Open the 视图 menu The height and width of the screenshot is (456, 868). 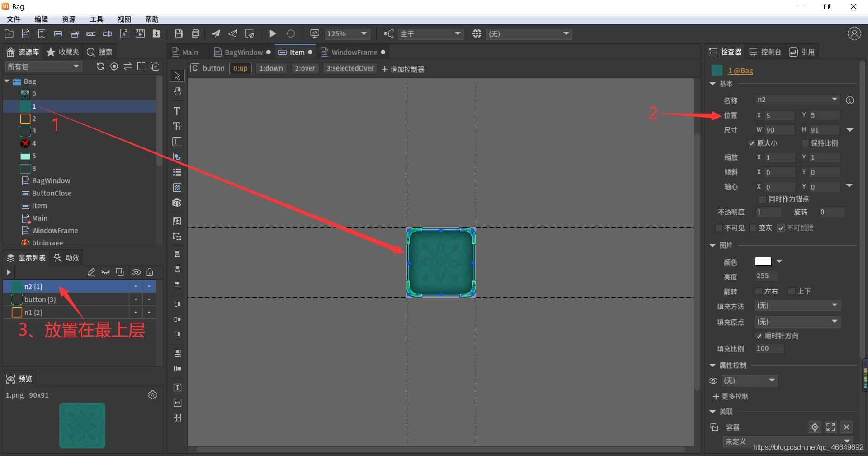(x=124, y=19)
